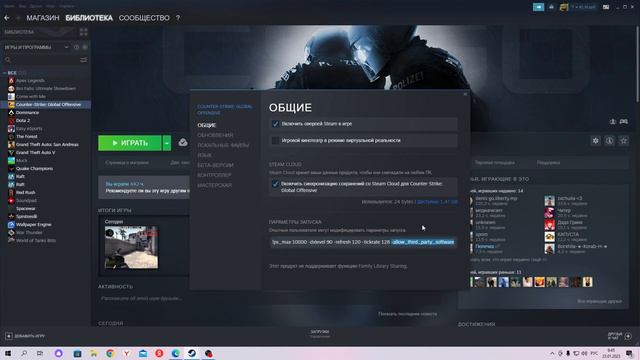
Task: Select МАСТЕРСКАЯ in properties sidebar
Action: click(x=214, y=185)
